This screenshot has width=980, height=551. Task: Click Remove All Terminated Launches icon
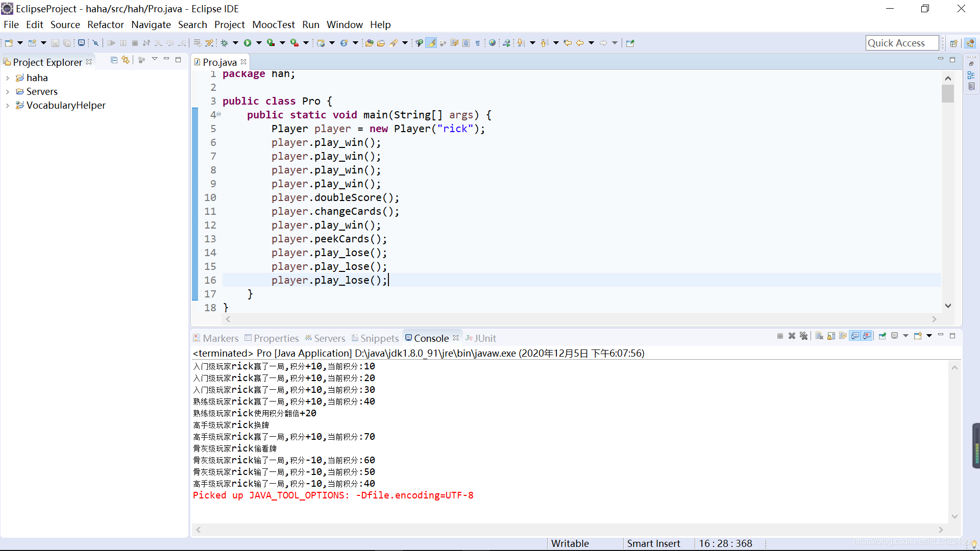803,336
